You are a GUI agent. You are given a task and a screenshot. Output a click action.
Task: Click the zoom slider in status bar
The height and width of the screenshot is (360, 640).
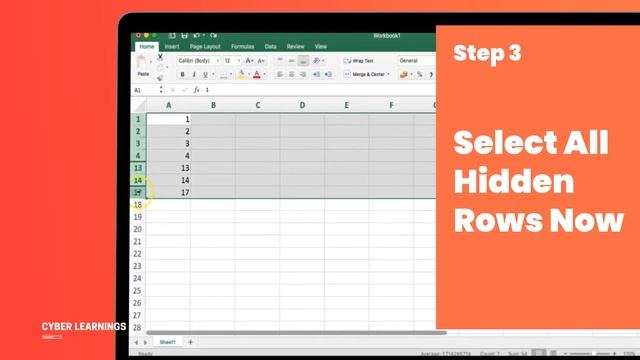click(x=590, y=353)
